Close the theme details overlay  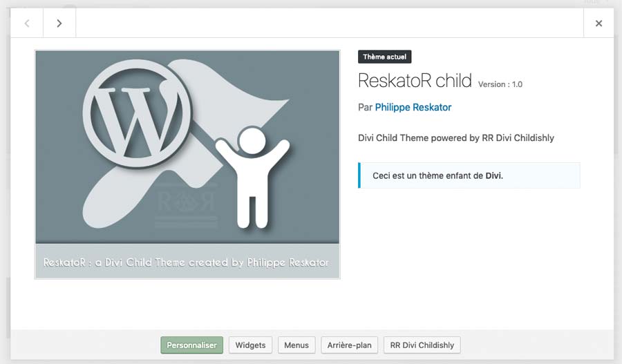tap(599, 23)
